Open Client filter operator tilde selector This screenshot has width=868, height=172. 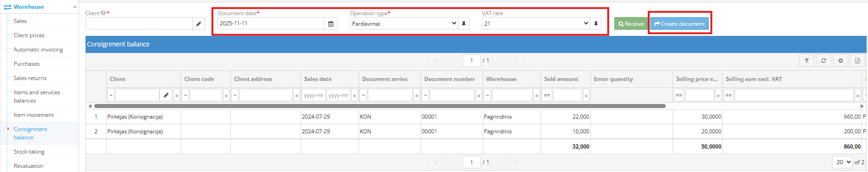111,95
